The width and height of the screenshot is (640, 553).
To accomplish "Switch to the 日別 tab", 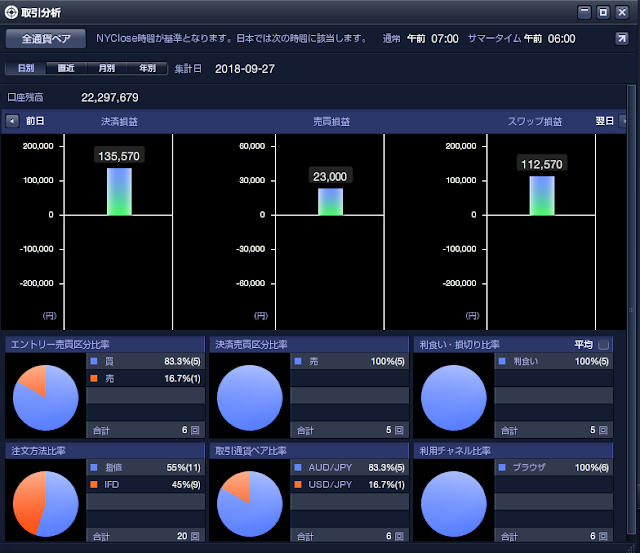I will (26, 68).
